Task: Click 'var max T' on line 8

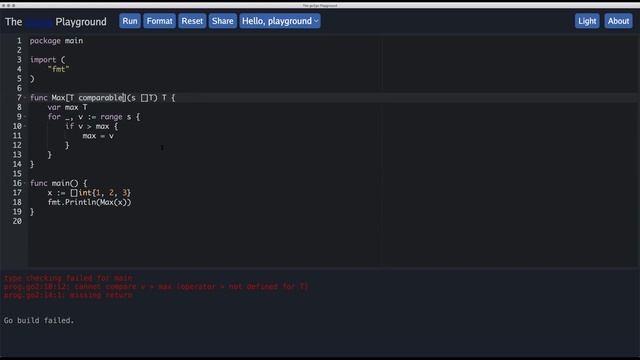Action: (x=67, y=107)
